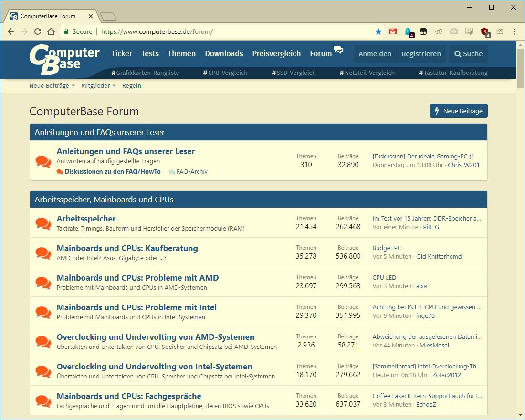Expand the Neue Beiträge dropdown arrow
525x420 pixels.
click(x=73, y=86)
